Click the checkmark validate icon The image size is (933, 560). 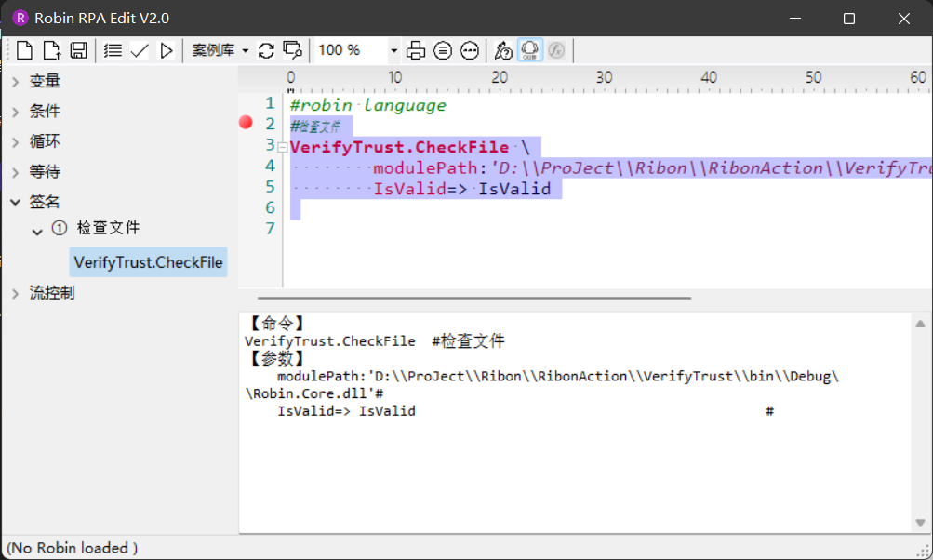(140, 50)
